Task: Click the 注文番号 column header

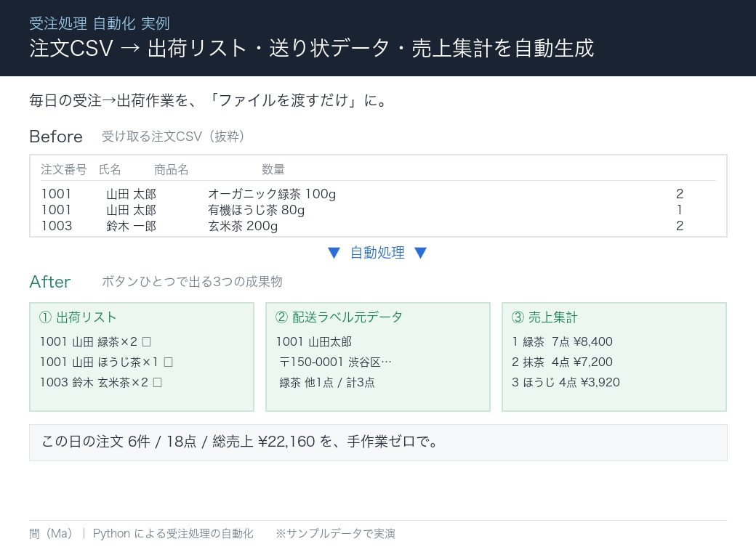Action: click(x=64, y=169)
